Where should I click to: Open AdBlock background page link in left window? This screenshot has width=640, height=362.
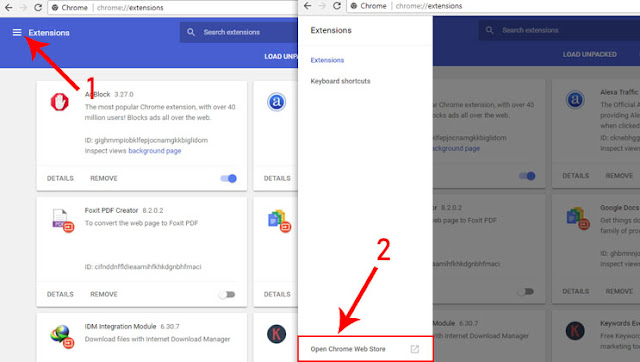155,151
